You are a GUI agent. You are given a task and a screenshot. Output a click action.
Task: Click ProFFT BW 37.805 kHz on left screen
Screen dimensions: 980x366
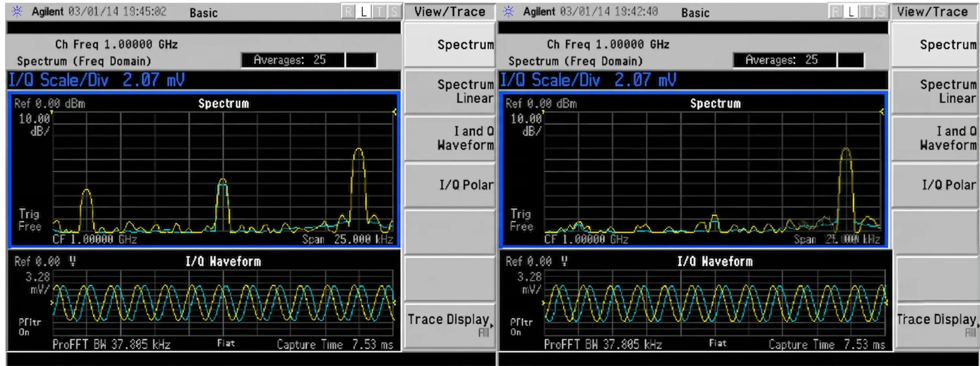click(x=111, y=345)
